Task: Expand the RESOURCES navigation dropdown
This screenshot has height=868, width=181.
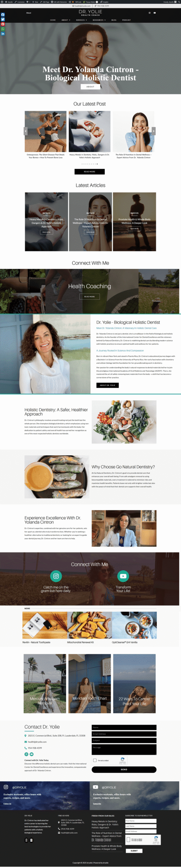Action: pyautogui.click(x=99, y=20)
